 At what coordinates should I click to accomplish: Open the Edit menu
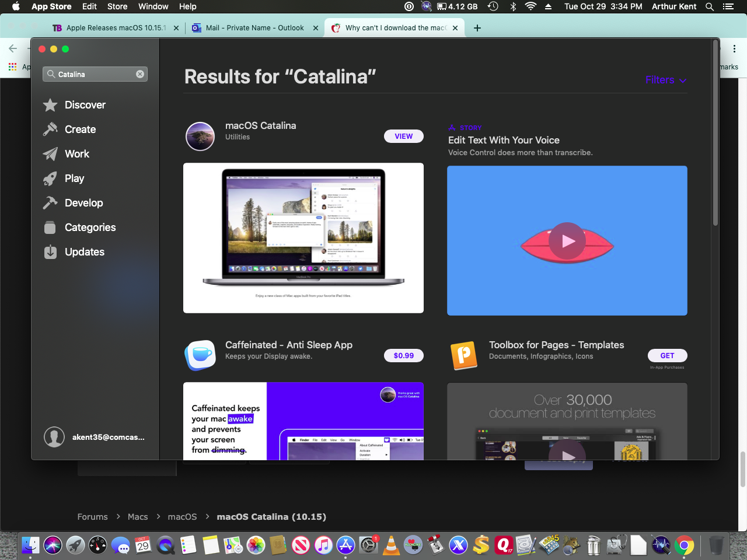click(89, 6)
